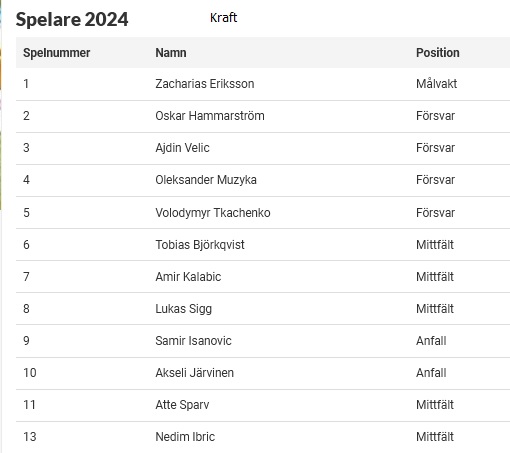This screenshot has height=453, width=510.
Task: Open Tobias Björkqvist's player entry
Action: [x=200, y=245]
